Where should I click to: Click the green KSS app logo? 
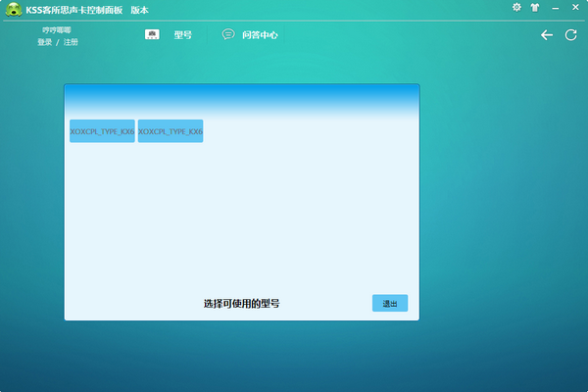click(14, 9)
